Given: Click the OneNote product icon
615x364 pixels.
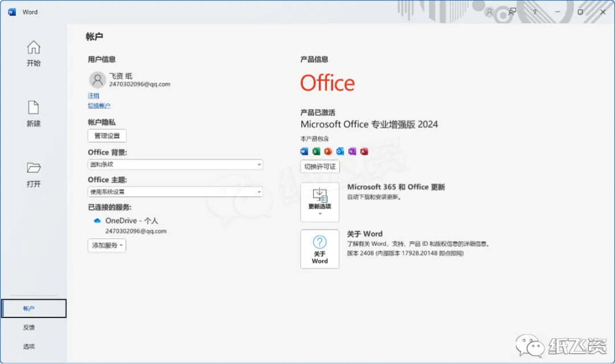Looking at the screenshot, I should coord(352,151).
